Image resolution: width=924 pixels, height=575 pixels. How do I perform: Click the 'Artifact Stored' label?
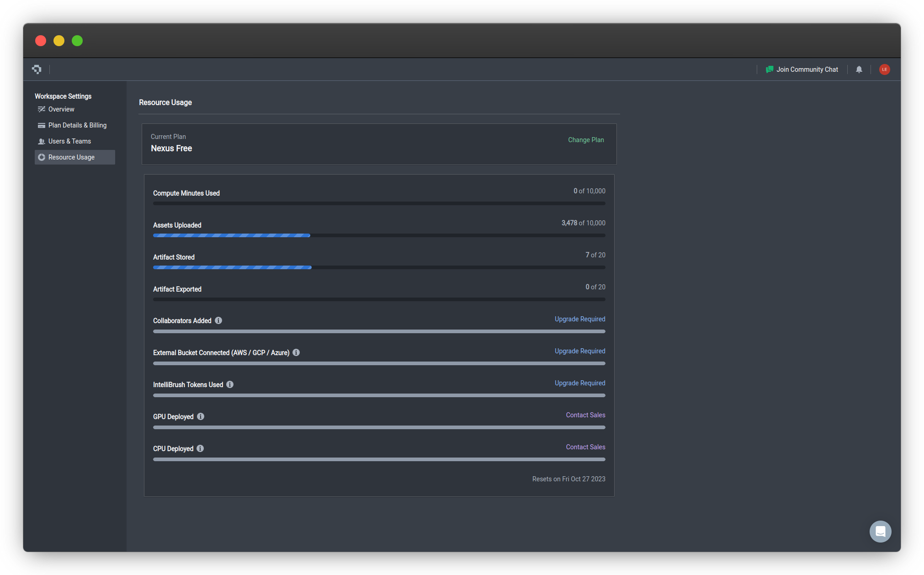174,257
